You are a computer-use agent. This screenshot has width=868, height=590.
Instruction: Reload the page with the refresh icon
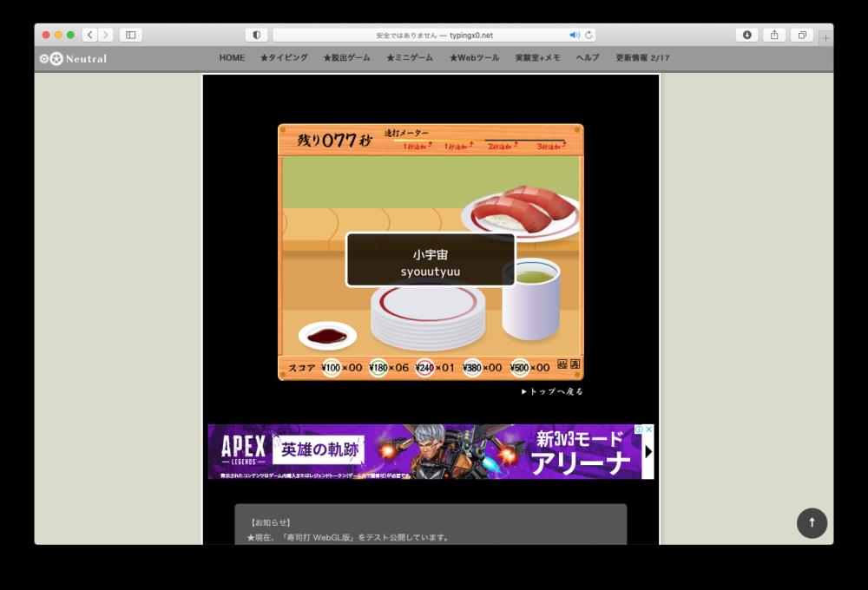pyautogui.click(x=589, y=35)
